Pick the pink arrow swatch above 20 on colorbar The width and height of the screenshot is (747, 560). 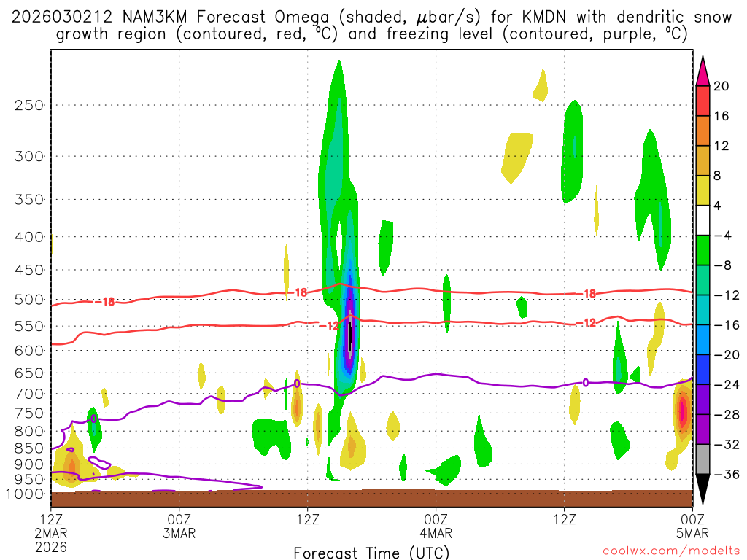(x=703, y=71)
